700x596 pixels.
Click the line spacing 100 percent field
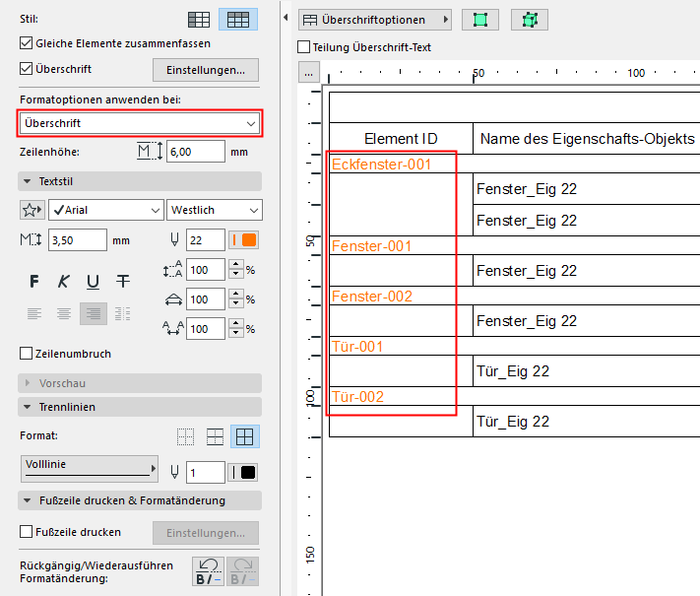(x=206, y=270)
